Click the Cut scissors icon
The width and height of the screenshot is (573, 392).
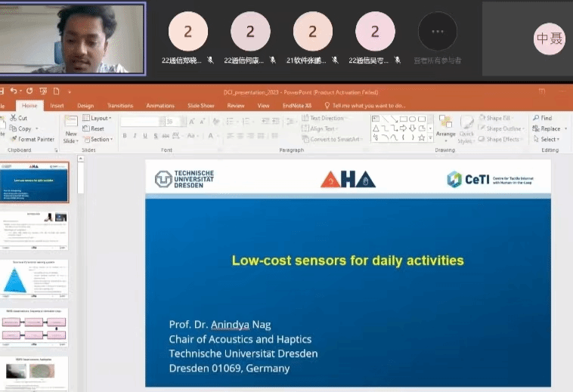(14, 119)
